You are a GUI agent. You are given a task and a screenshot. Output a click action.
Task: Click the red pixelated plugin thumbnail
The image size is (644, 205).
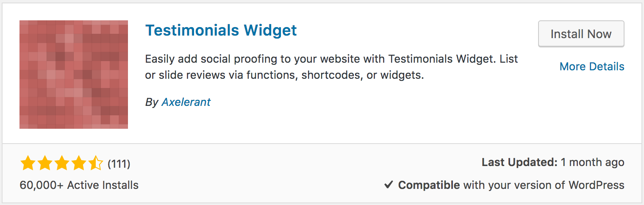74,75
